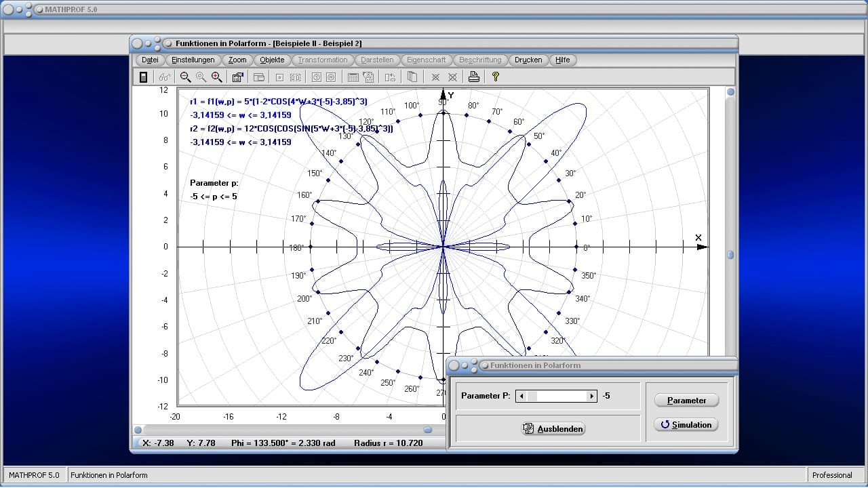Click the 'Parameter p:' label on graph
Viewport: 868px width, 488px height.
[214, 183]
